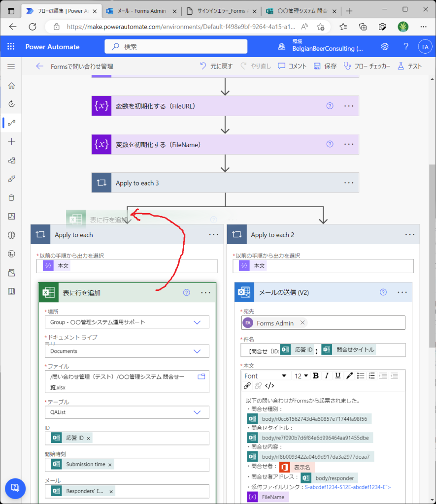The width and height of the screenshot is (436, 504).
Task: Open the menu for 変数を初期化する (FileName)
Action: 349,144
